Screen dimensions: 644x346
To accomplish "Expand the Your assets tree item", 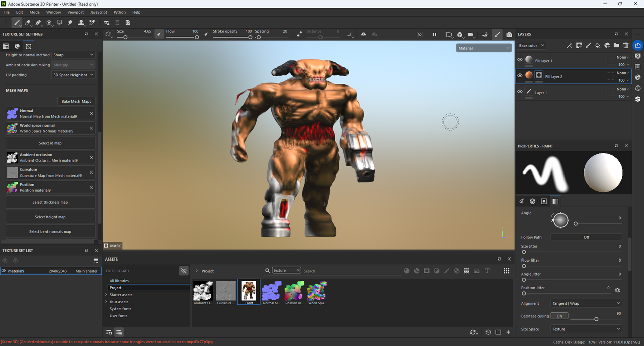I will pyautogui.click(x=106, y=302).
